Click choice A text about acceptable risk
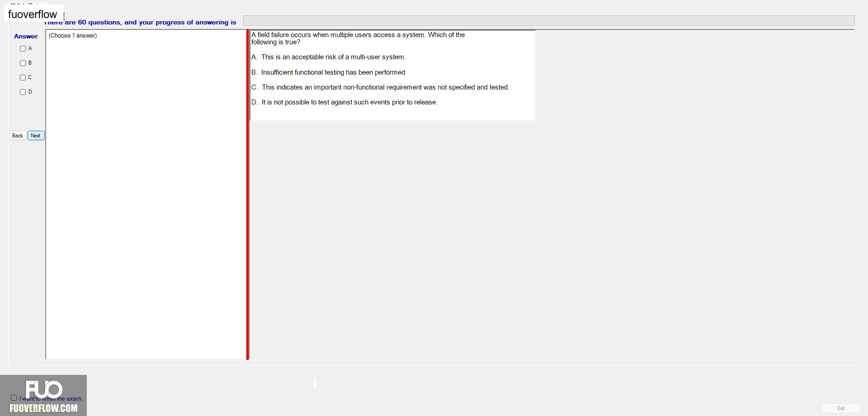Screen dimensions: 868x416 pos(329,57)
